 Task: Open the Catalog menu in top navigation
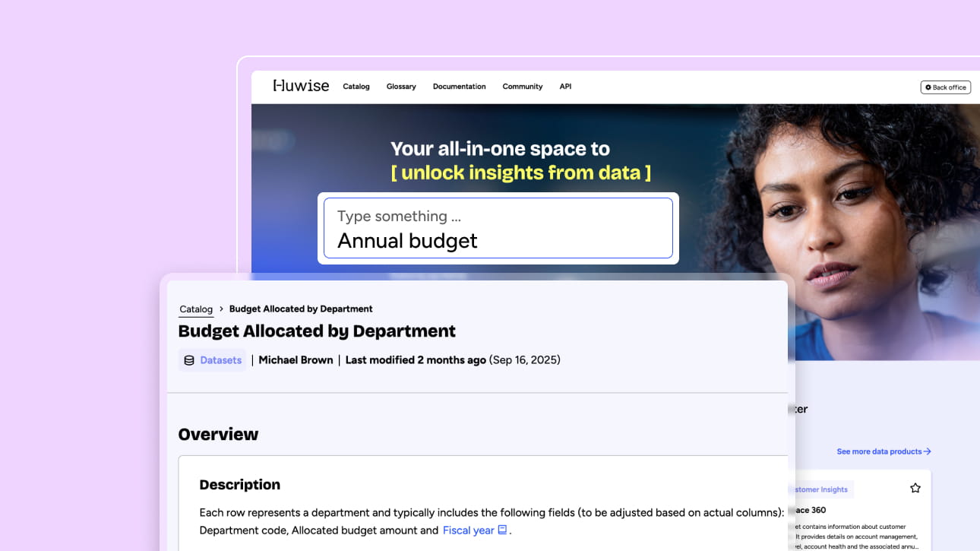pos(356,87)
